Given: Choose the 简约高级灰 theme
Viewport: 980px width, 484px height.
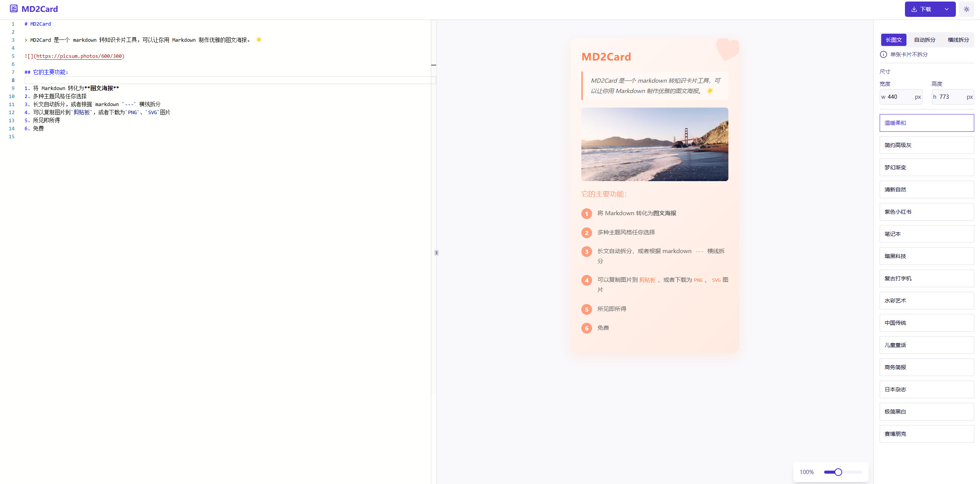Looking at the screenshot, I should pyautogui.click(x=926, y=145).
